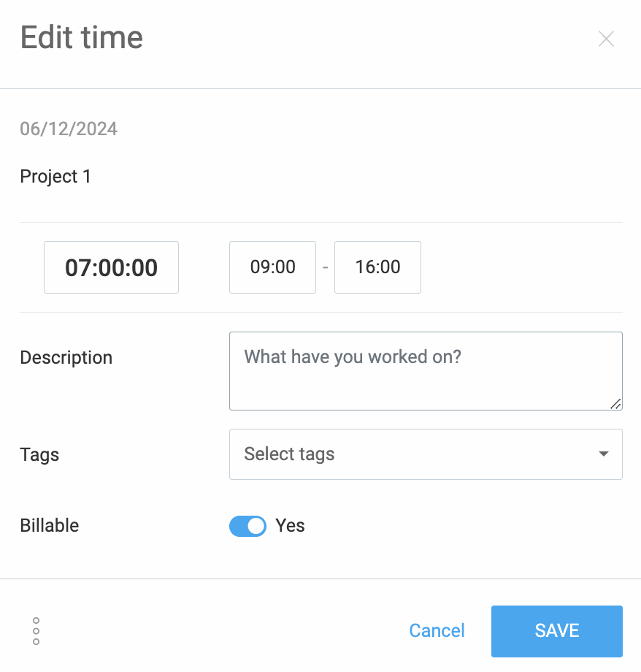641x672 pixels.
Task: Select the date 06/12/2024
Action: (x=68, y=129)
